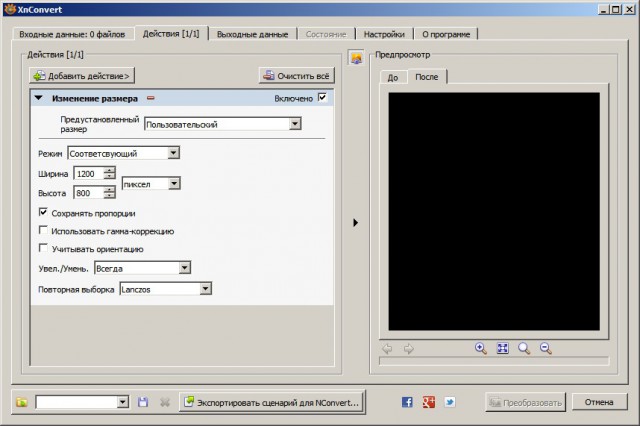Open the 'Предустановленный размер' combo box
Viewport: 640px width, 426px height.
point(223,124)
